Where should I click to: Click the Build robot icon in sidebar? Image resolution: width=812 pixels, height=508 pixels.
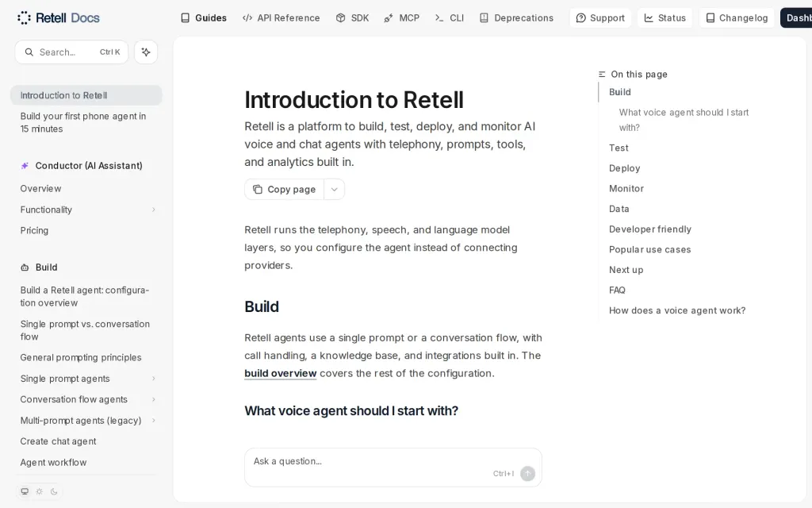(25, 267)
